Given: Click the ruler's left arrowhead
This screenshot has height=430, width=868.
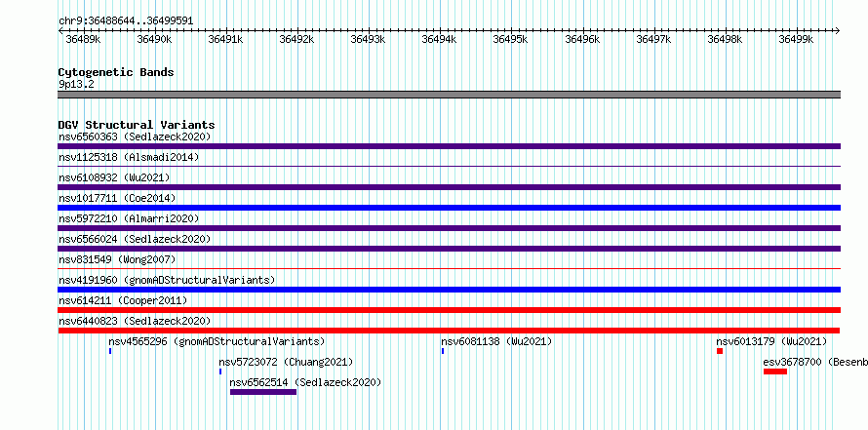Looking at the screenshot, I should coord(60,31).
